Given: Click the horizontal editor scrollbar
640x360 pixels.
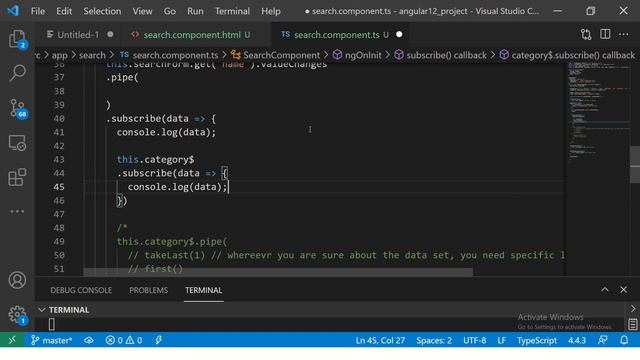Looking at the screenshot, I should 278,272.
